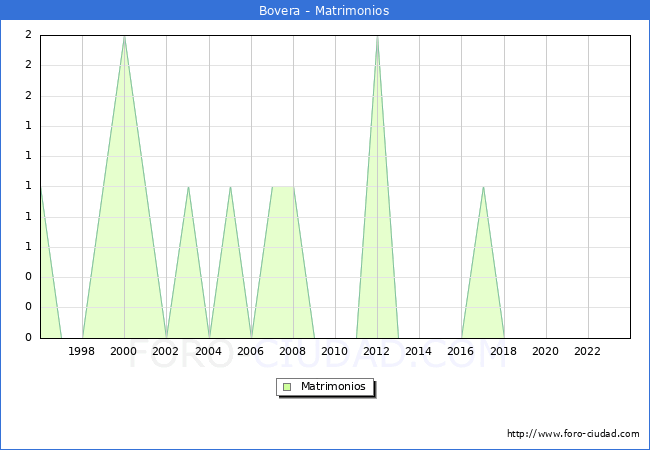Select the 2010 x-axis label
Image resolution: width=650 pixels, height=450 pixels.
[x=334, y=351]
